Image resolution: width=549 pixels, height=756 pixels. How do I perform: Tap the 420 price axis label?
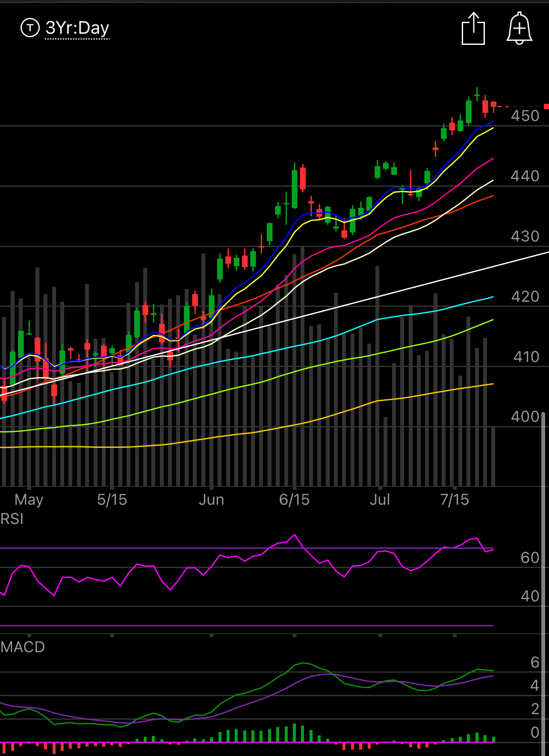tap(525, 297)
